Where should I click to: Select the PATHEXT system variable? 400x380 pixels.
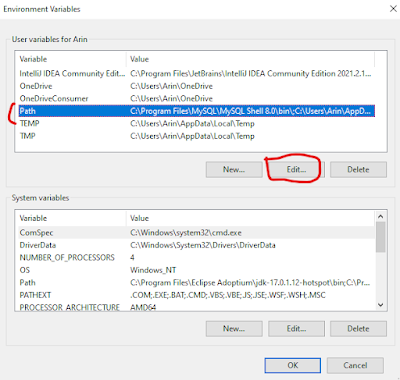(x=197, y=295)
